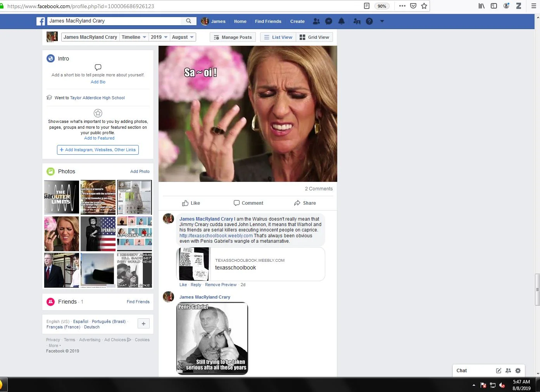Open Friend Requests icon in top bar
540x392 pixels.
(316, 21)
